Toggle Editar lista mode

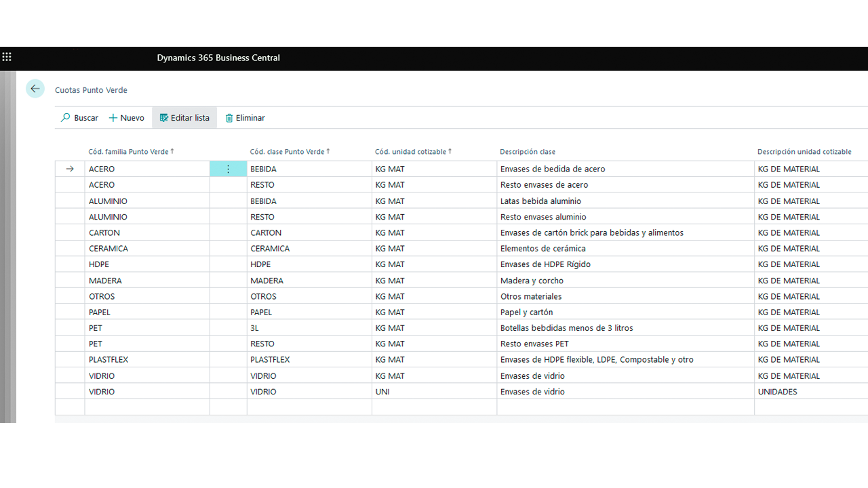[x=184, y=118]
